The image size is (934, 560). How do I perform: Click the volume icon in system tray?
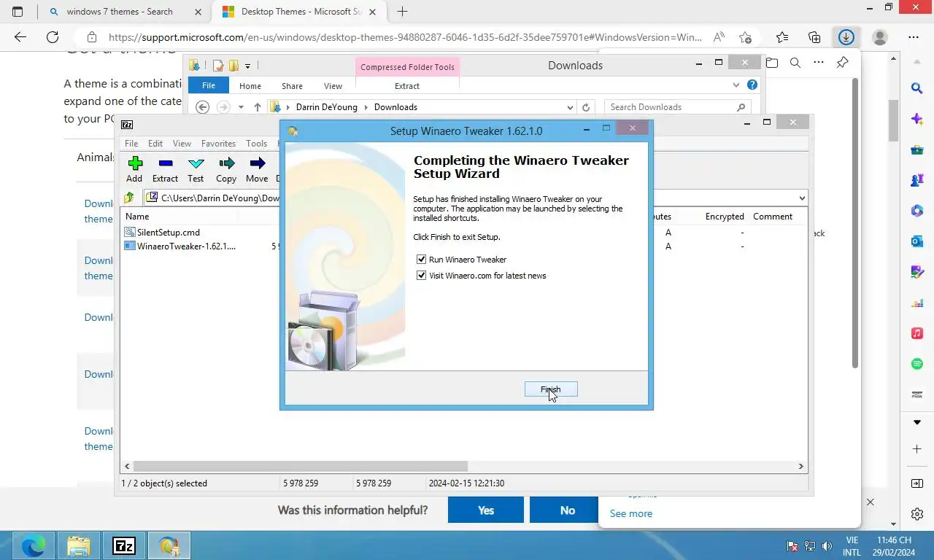coord(827,546)
